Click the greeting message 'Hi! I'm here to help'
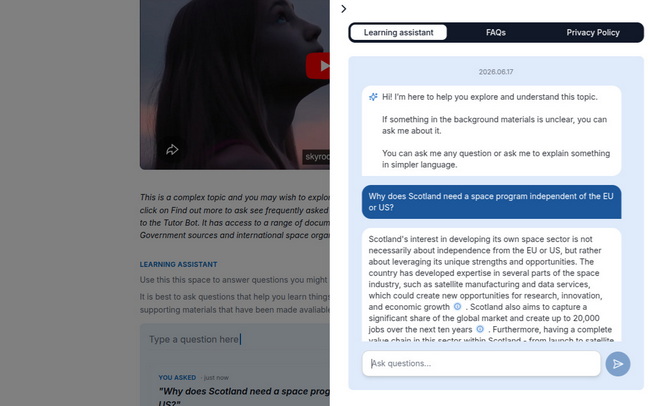Viewport: 650px width, 406px height. point(491,131)
